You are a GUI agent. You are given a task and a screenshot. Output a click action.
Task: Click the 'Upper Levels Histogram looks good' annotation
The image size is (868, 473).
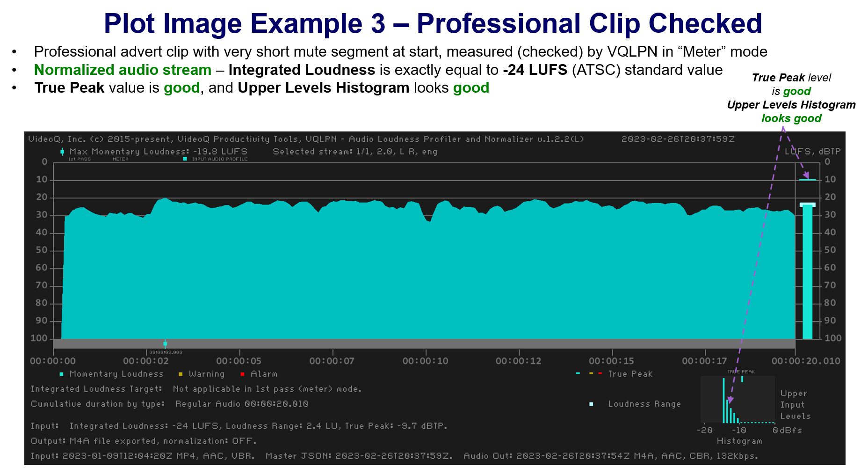point(791,111)
